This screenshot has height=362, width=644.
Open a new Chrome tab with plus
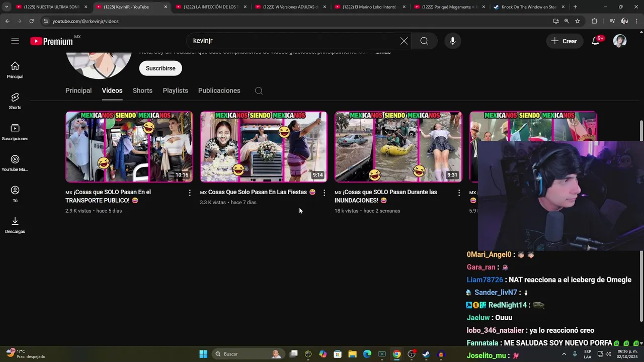[575, 7]
